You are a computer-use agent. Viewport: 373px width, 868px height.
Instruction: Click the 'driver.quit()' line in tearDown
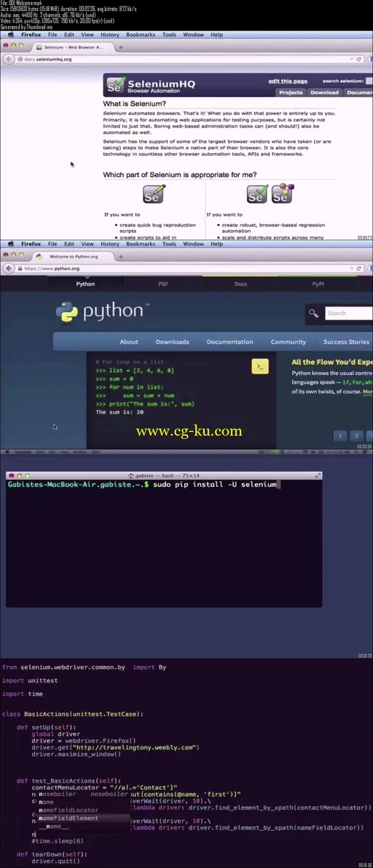(56, 861)
